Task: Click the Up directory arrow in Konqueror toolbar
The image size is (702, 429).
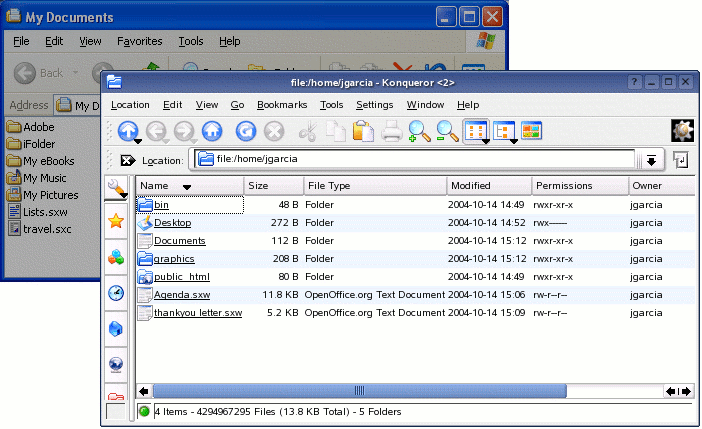Action: point(127,131)
